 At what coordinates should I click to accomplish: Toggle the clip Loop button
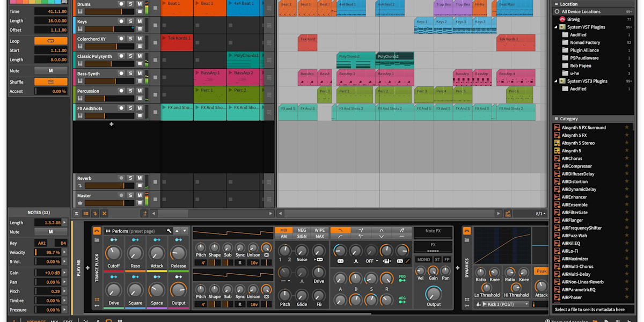tap(51, 41)
